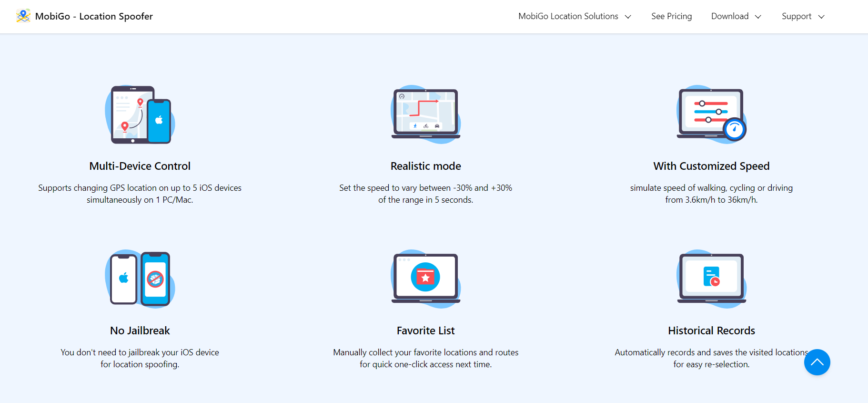Click the Customized Speed sliders icon
This screenshot has height=403, width=868.
(712, 114)
